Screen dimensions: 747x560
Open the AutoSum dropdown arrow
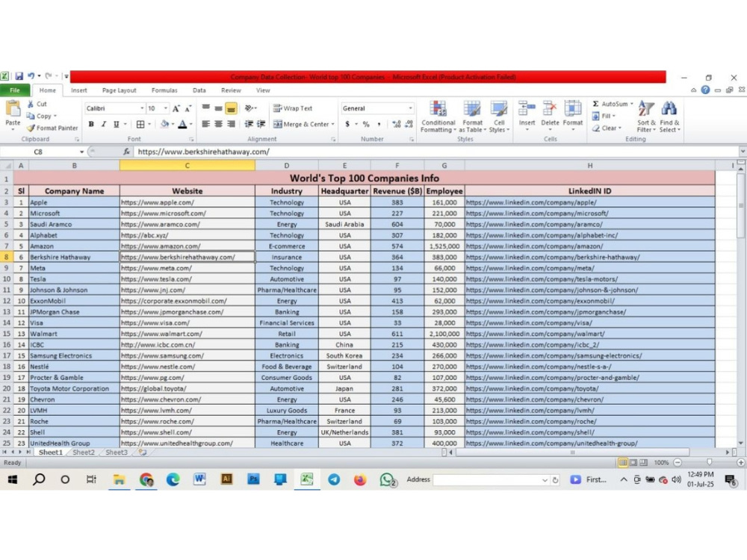coord(632,104)
